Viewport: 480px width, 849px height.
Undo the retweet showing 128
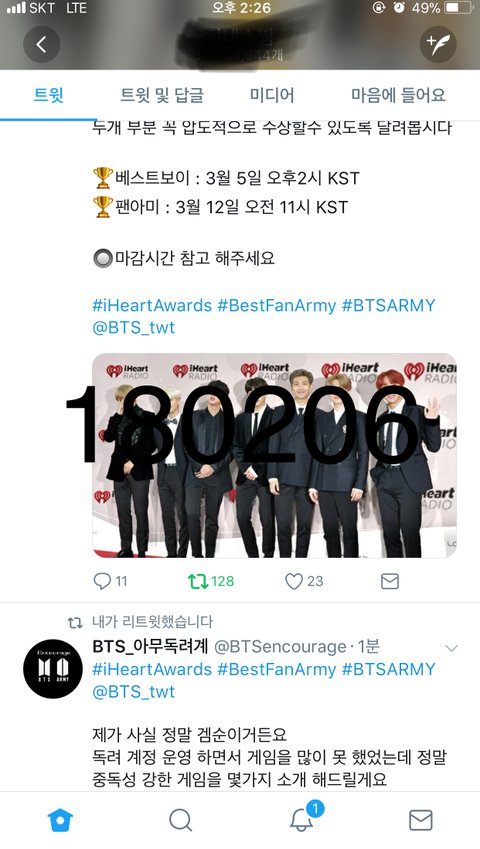211,581
